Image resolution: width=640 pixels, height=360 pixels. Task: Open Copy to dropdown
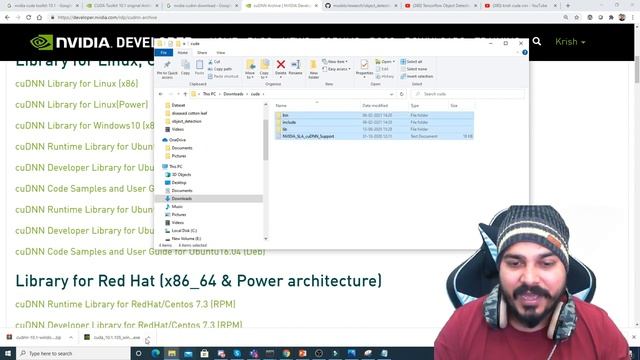tap(264, 69)
